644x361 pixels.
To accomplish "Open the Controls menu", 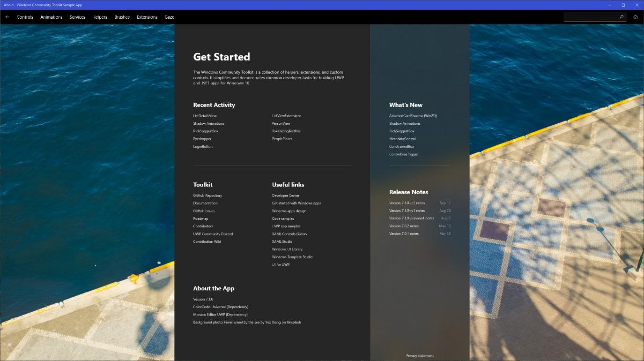I will tap(25, 17).
